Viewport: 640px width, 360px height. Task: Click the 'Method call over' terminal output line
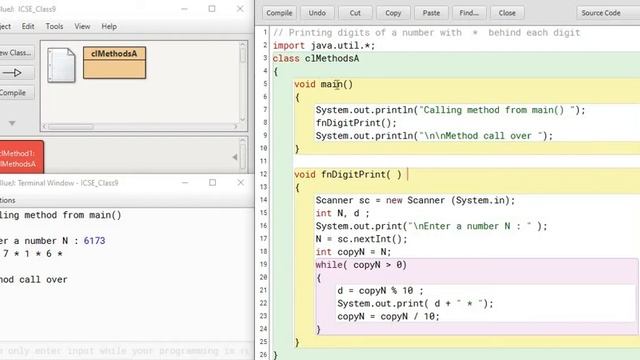[x=33, y=280]
